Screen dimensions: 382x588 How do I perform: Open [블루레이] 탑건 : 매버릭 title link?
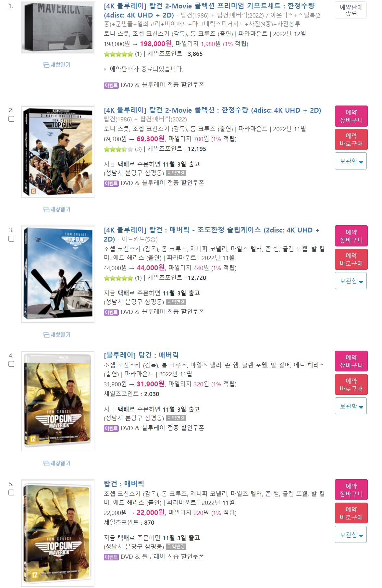pos(141,355)
